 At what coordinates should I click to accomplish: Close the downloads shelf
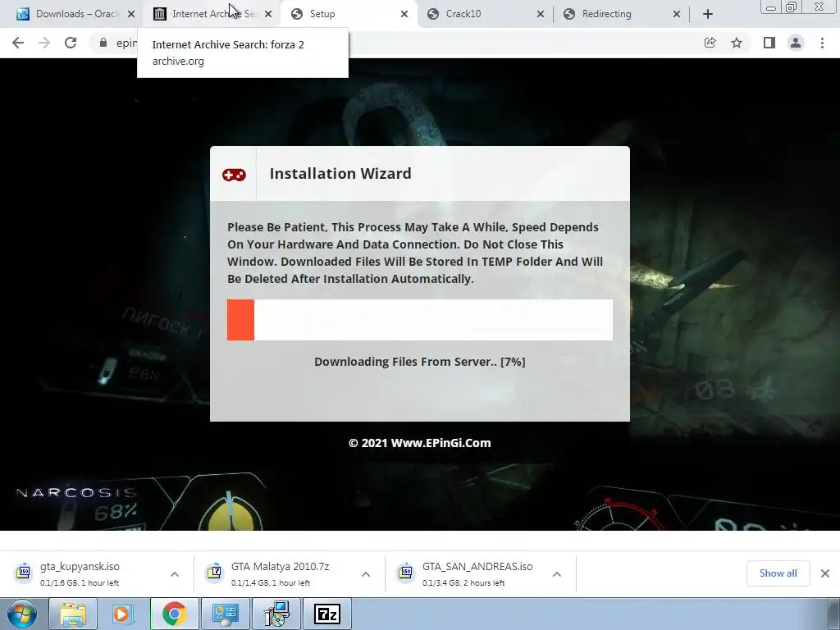click(825, 573)
